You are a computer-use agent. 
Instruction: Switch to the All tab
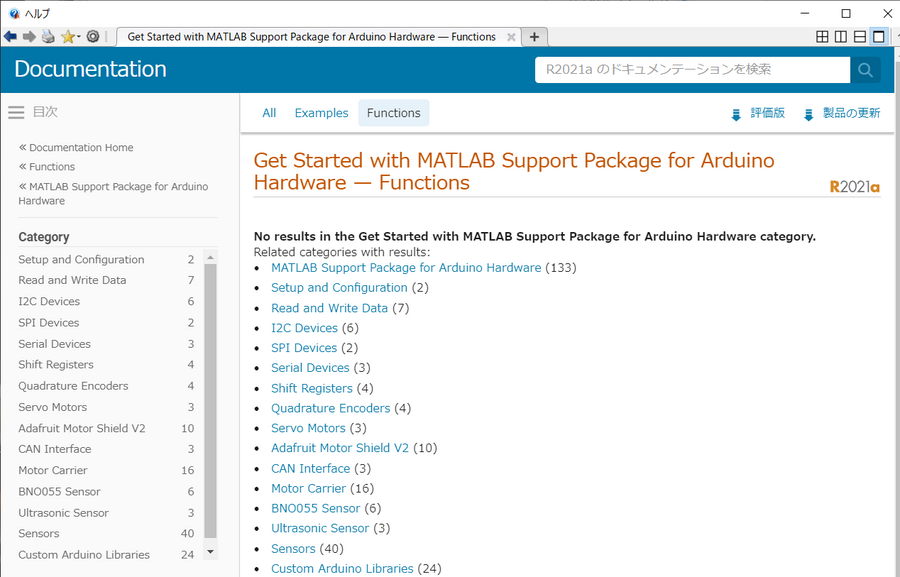tap(268, 113)
